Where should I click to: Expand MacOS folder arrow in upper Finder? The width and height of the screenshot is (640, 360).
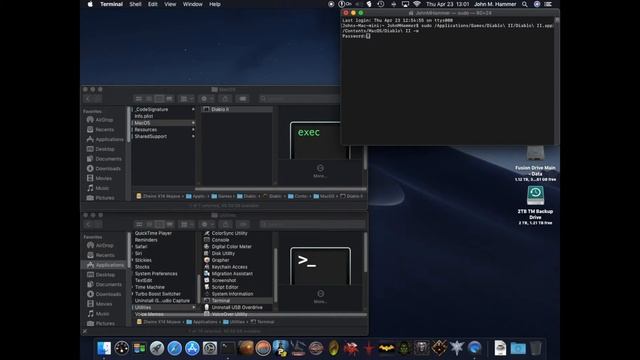193,123
